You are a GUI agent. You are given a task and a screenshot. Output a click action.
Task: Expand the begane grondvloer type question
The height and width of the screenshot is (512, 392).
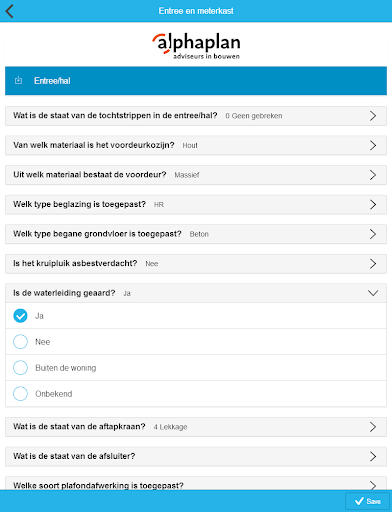(196, 234)
